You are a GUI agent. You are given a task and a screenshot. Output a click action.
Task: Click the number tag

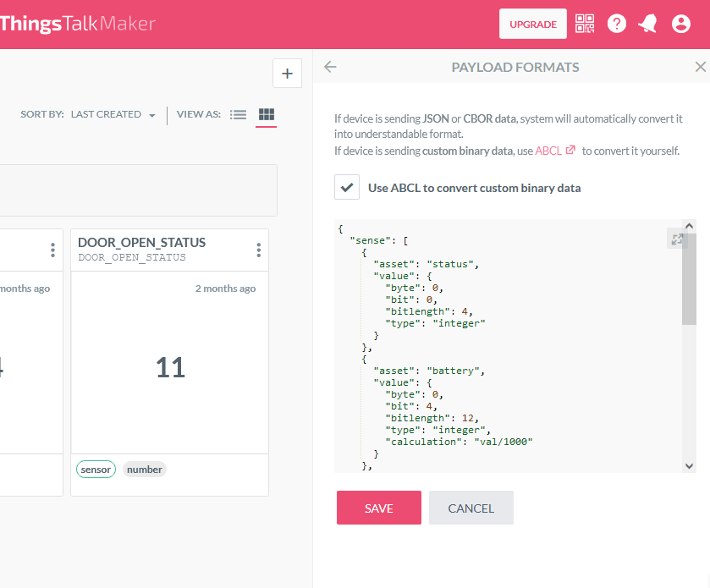click(145, 470)
